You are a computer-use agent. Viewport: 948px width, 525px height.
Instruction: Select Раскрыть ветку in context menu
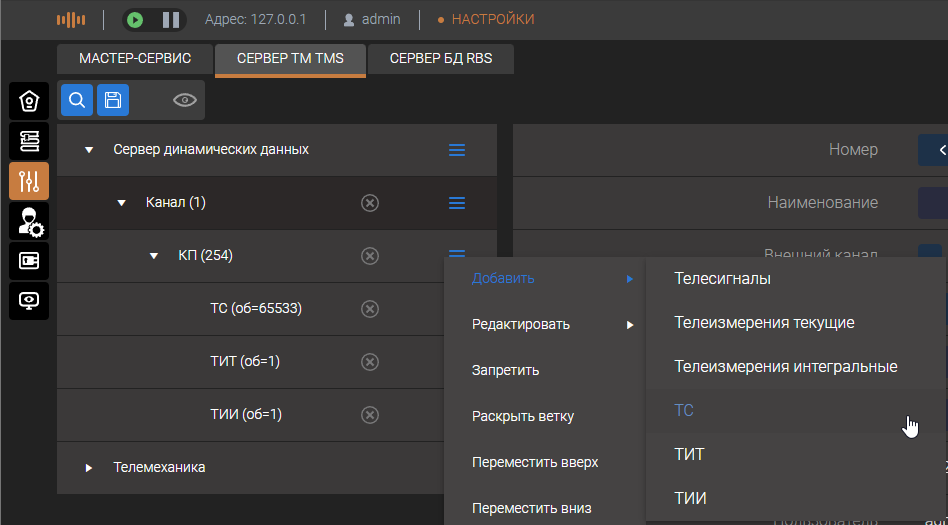(522, 416)
